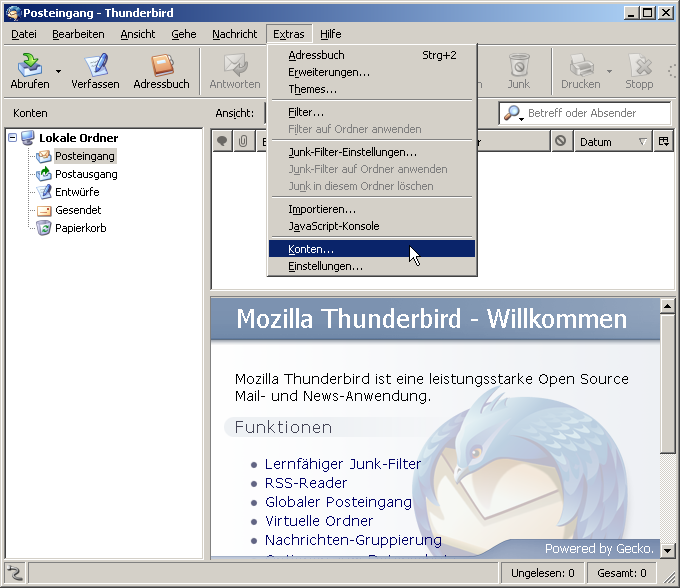The height and width of the screenshot is (588, 680).
Task: Click the scroll up arrow in welcome pane
Action: point(667,306)
